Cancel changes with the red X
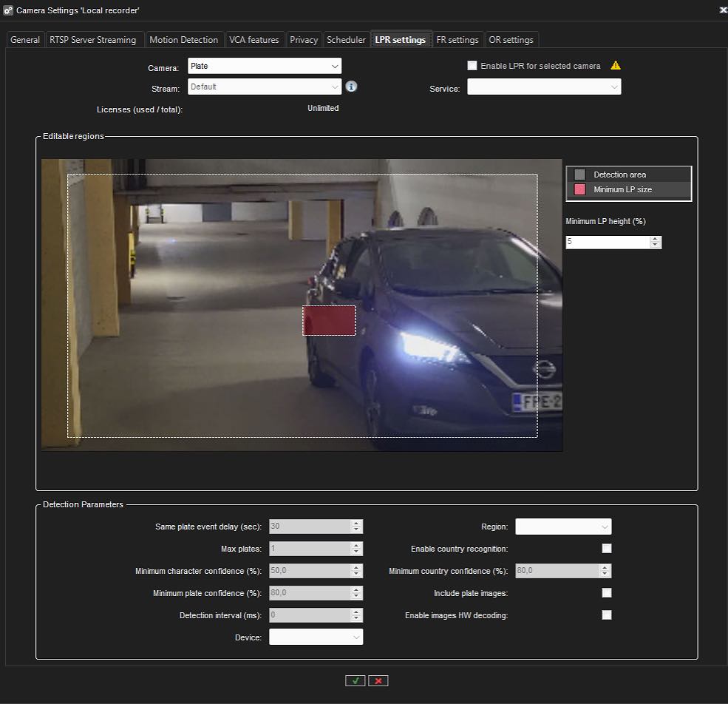Image resolution: width=728 pixels, height=704 pixels. click(x=378, y=680)
